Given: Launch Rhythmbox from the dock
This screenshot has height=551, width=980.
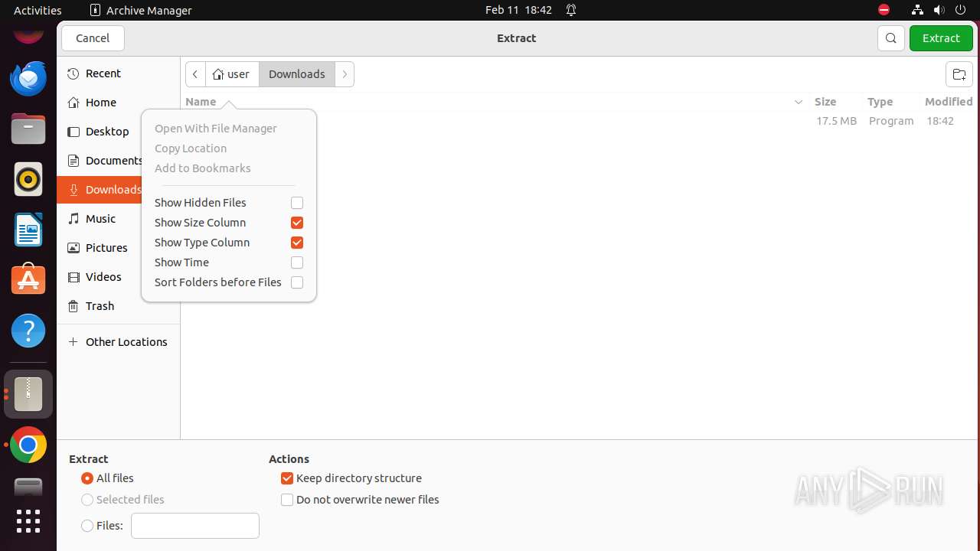Looking at the screenshot, I should click(x=28, y=179).
